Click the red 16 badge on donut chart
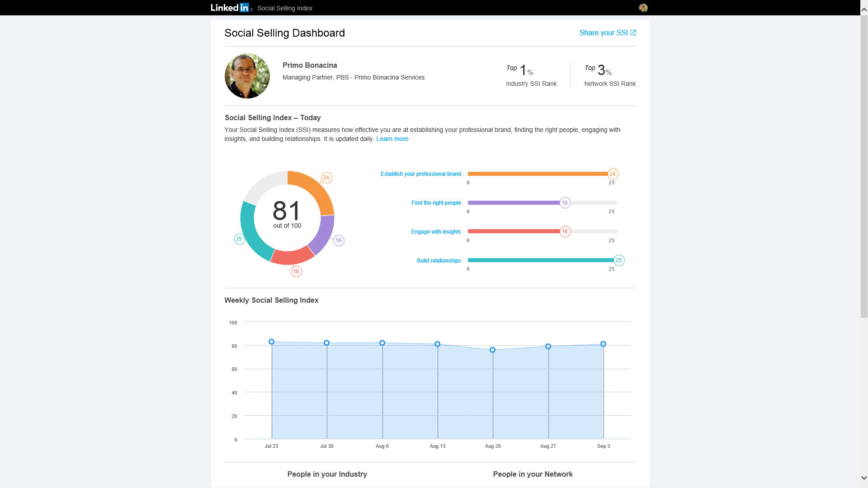The height and width of the screenshot is (488, 868). (296, 272)
